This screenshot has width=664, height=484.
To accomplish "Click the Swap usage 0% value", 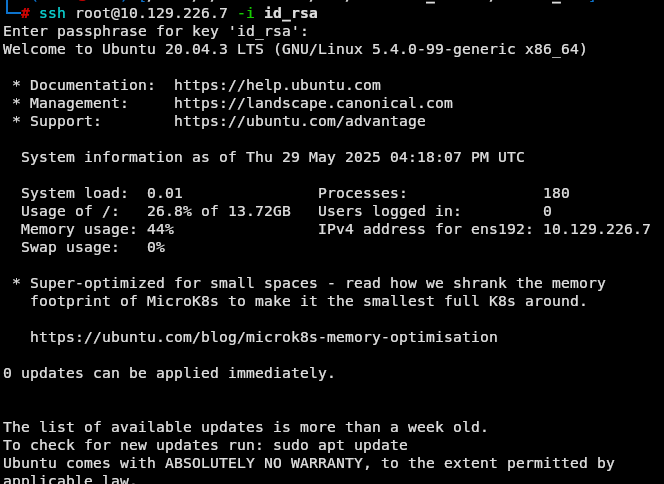I will click(156, 247).
